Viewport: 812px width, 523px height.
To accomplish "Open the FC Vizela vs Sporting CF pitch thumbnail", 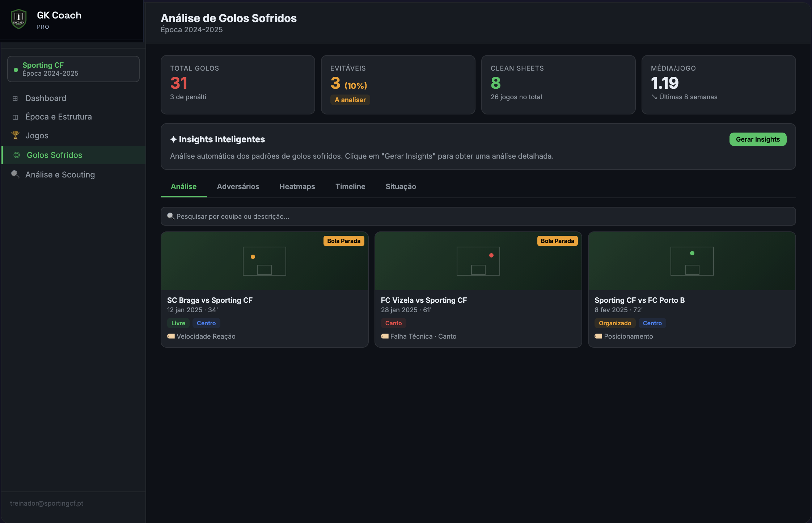I will tap(478, 261).
